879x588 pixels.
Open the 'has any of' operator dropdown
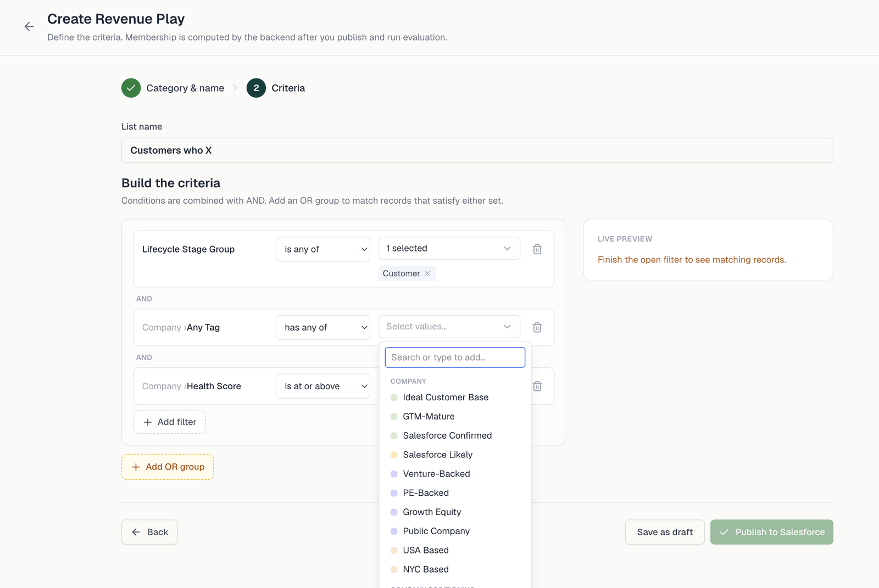tap(323, 327)
